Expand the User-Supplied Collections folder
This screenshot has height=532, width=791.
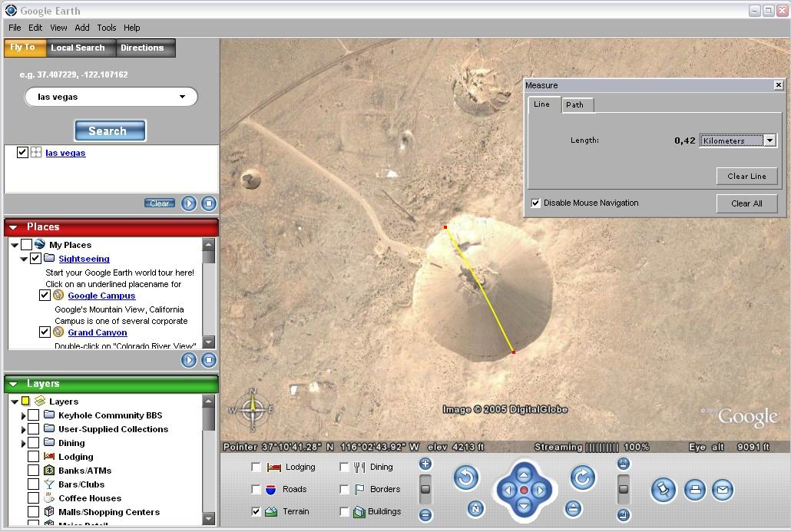pos(23,430)
